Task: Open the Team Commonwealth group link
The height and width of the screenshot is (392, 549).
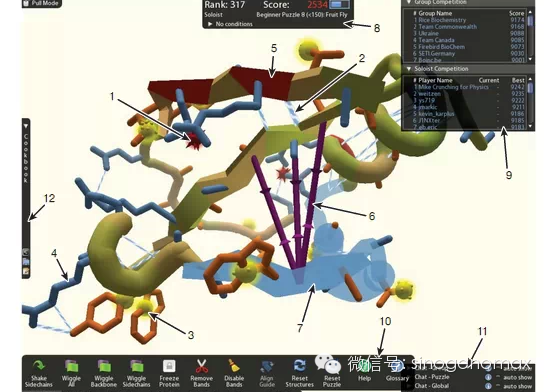Action: click(x=447, y=27)
